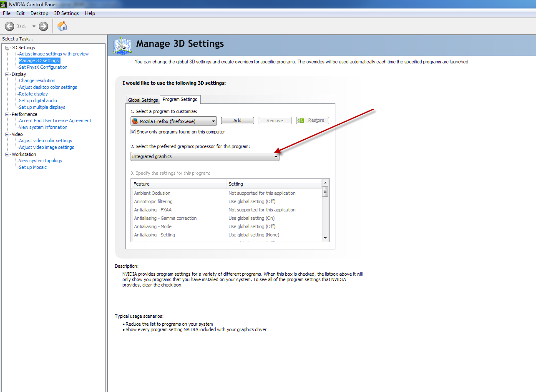The height and width of the screenshot is (392, 536).
Task: Select the Anisotropic filtering feature row
Action: (226, 201)
